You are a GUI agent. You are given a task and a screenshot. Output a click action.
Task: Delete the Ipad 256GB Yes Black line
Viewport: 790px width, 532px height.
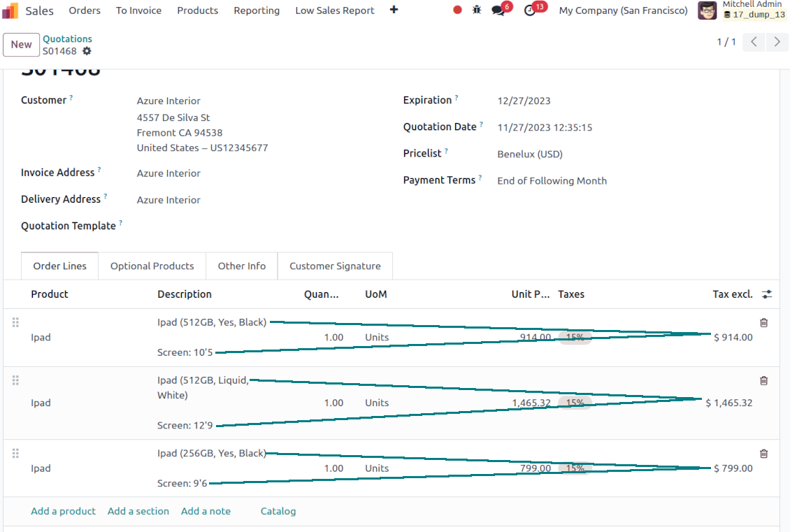point(764,454)
